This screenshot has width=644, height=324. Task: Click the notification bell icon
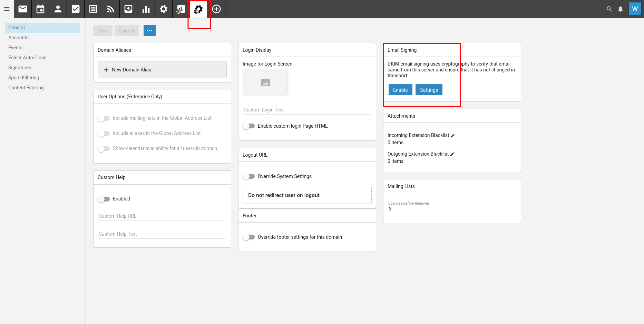point(621,9)
